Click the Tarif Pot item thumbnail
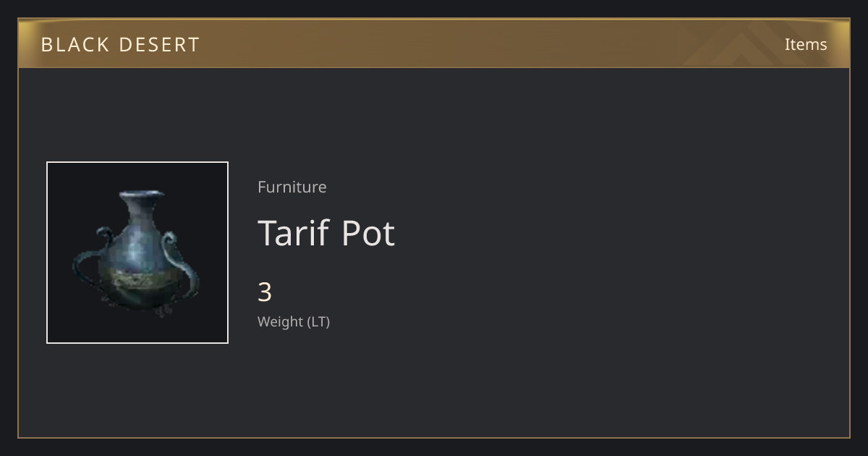The image size is (868, 456). tap(137, 253)
